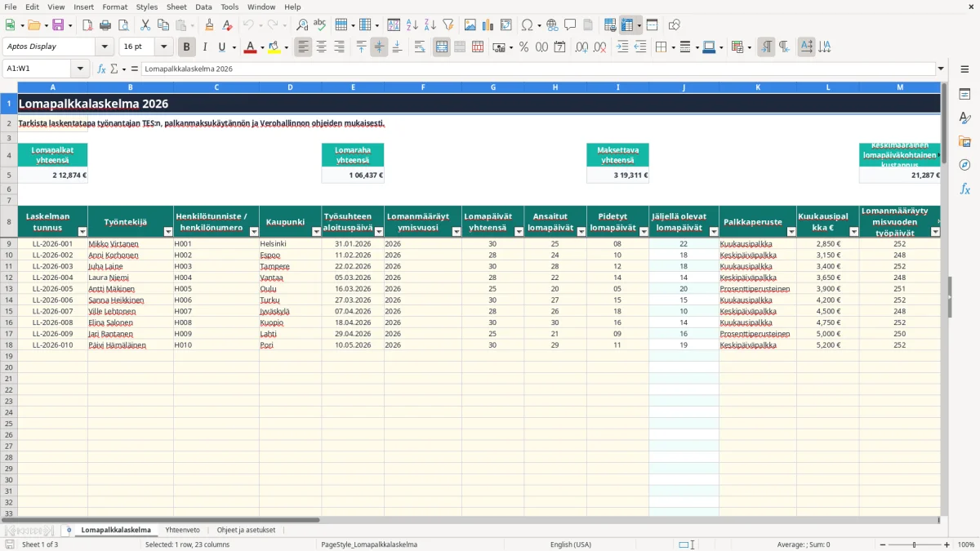Open Kaupunki column filter dropdown
The height and width of the screenshot is (551, 980).
pyautogui.click(x=315, y=232)
